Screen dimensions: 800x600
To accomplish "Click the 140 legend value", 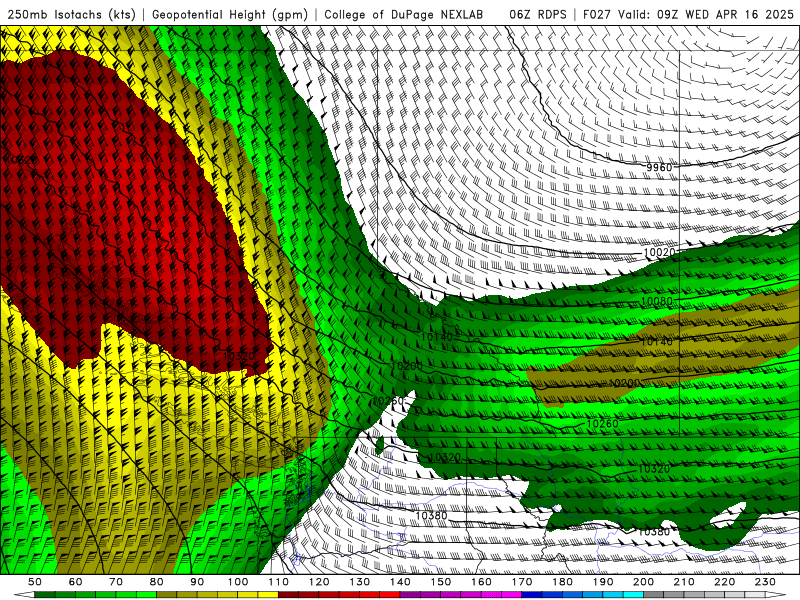I will point(400,582).
